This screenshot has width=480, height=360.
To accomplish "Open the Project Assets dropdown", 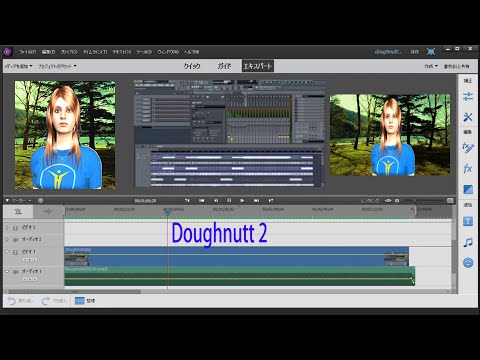I will [57, 66].
